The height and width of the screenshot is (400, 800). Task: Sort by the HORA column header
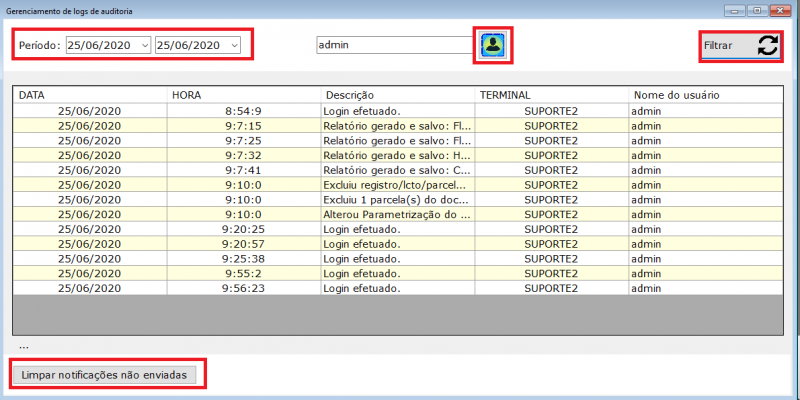(x=243, y=95)
